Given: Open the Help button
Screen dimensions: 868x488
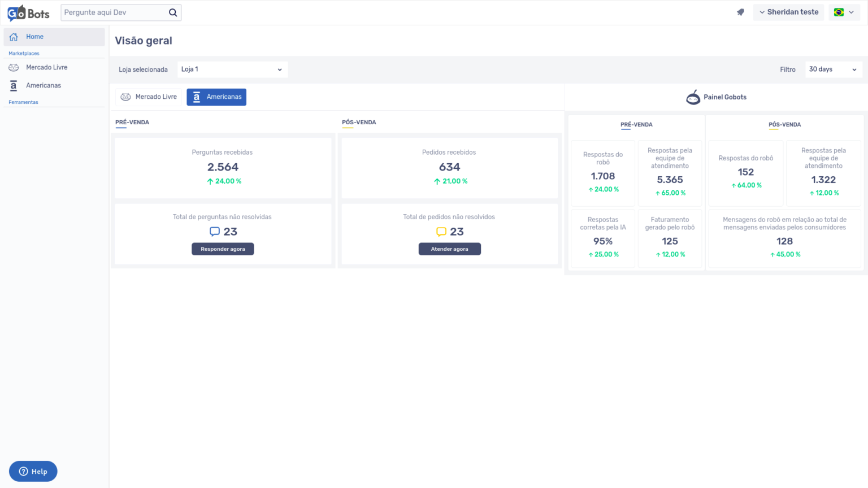Looking at the screenshot, I should tap(33, 472).
